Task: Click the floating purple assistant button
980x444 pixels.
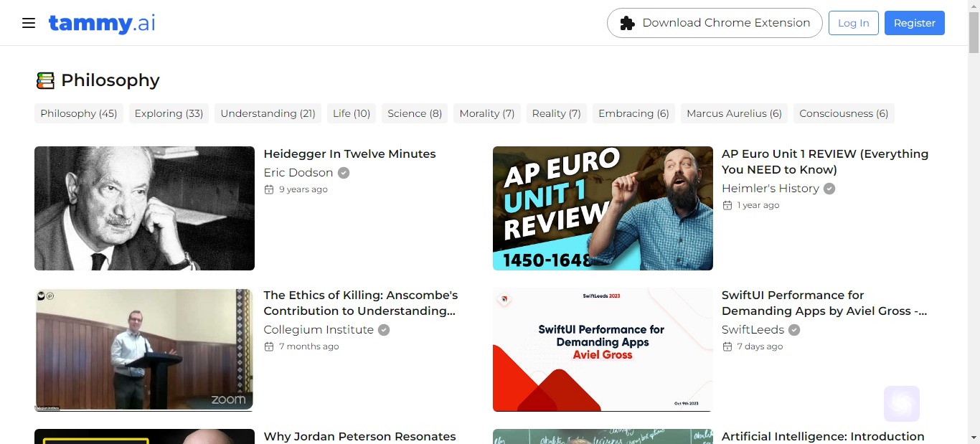Action: (x=902, y=404)
